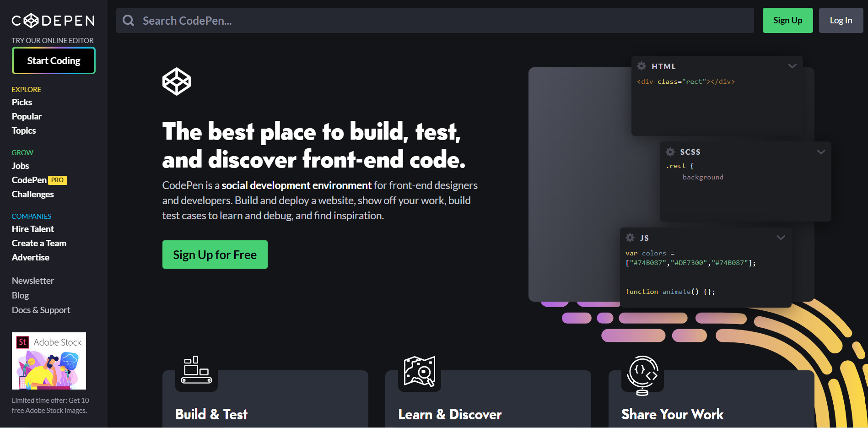The width and height of the screenshot is (868, 428).
Task: Click the Log In button
Action: (841, 21)
